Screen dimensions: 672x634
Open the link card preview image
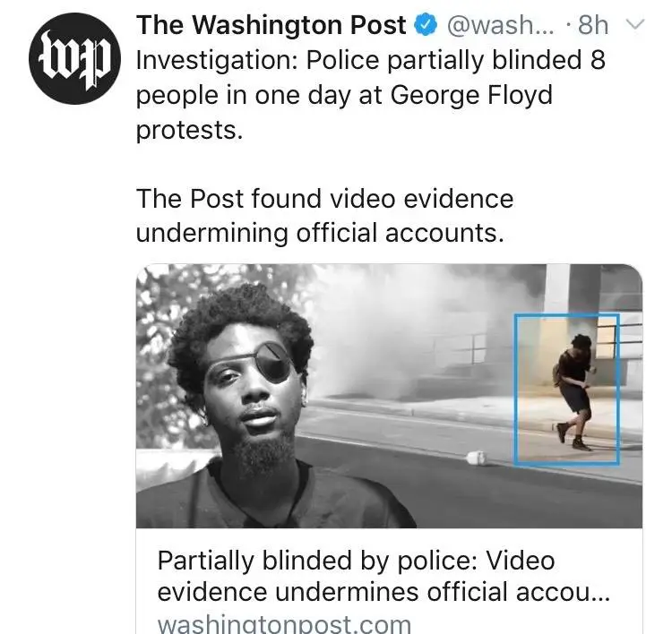coord(389,396)
